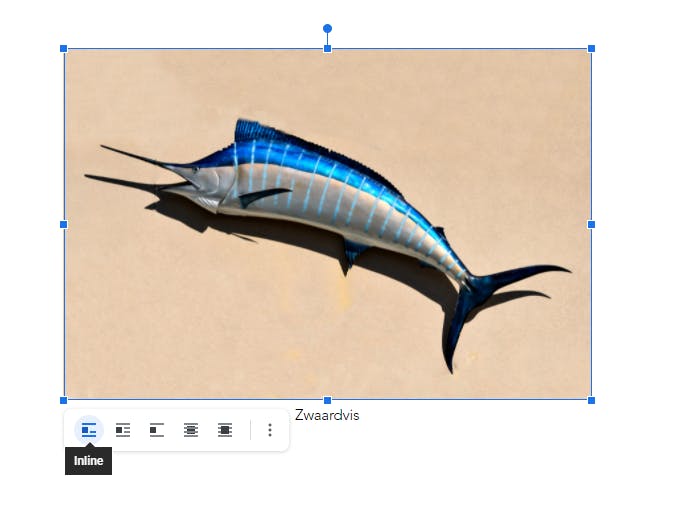The image size is (678, 513).
Task: Click the top-right corner resize handle
Action: [591, 48]
